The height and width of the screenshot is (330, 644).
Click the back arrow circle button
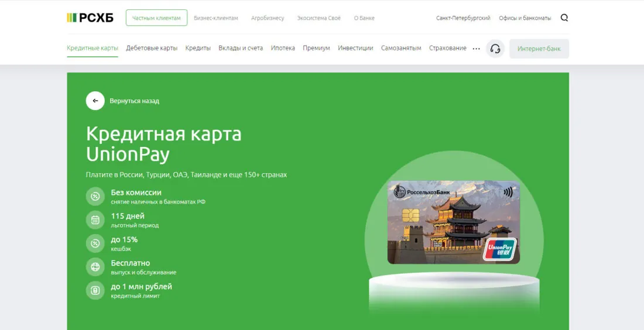click(x=95, y=101)
